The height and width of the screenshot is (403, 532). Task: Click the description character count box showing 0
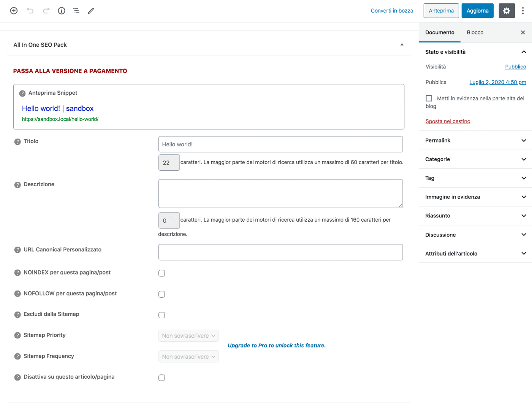[169, 221]
